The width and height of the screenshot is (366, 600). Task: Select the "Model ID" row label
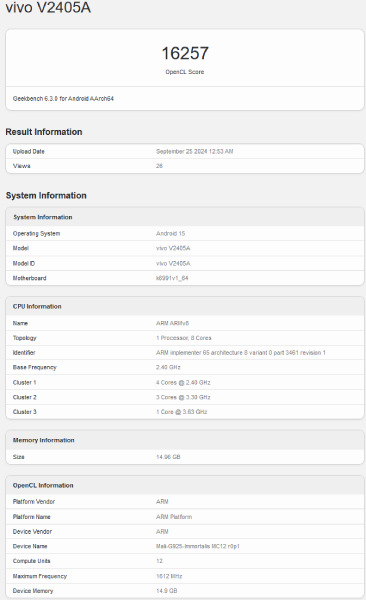pyautogui.click(x=24, y=264)
